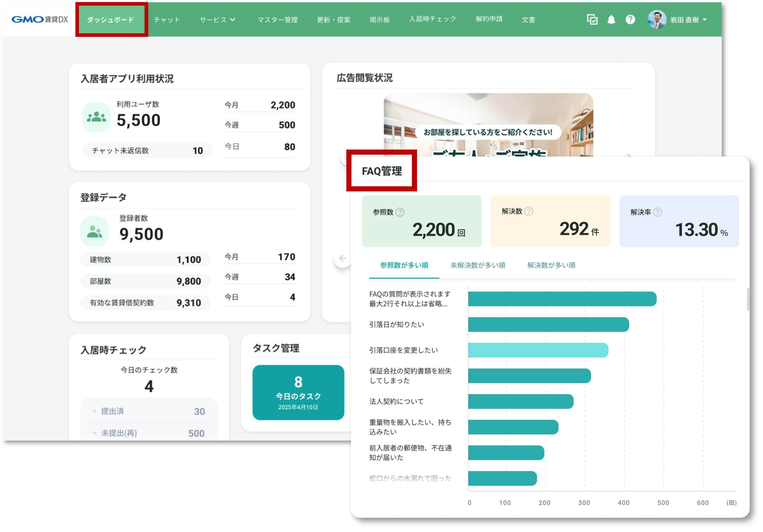This screenshot has width=763, height=532.
Task: Open the ダッシュボード menu item
Action: tap(111, 20)
